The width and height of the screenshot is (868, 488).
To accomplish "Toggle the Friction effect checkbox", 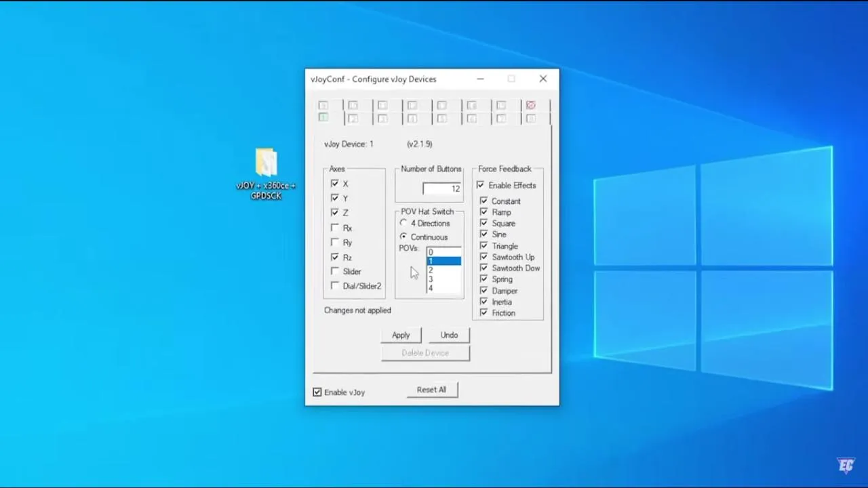I will (x=484, y=312).
